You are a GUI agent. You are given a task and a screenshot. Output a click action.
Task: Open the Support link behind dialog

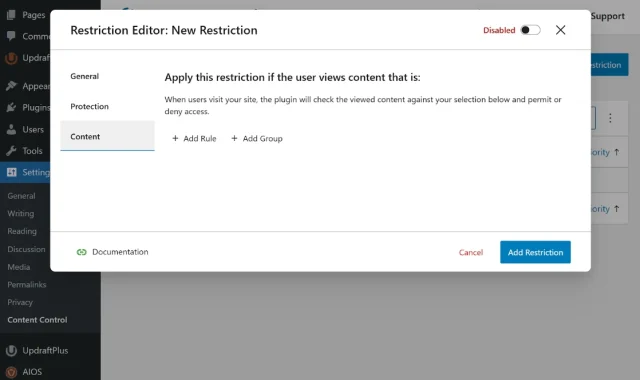point(607,16)
